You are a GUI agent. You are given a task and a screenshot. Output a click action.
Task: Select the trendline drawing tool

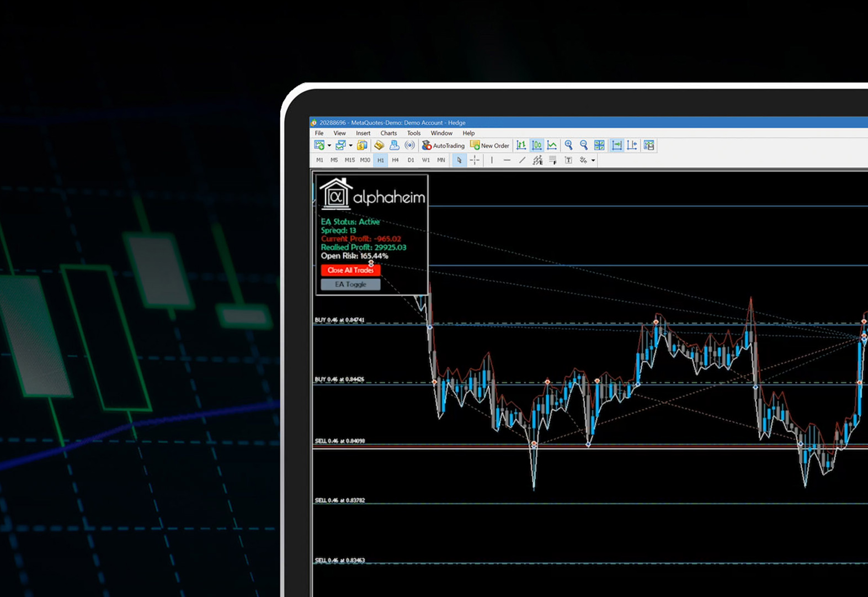pos(522,160)
